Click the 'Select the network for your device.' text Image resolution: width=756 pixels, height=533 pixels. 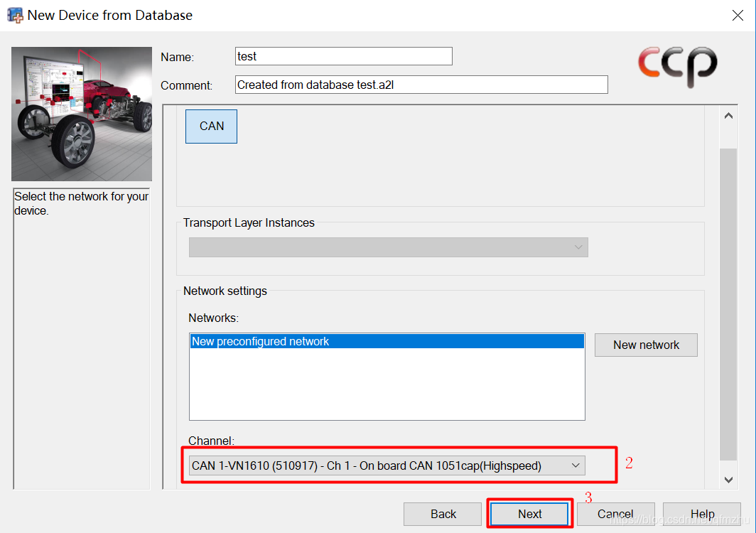81,203
